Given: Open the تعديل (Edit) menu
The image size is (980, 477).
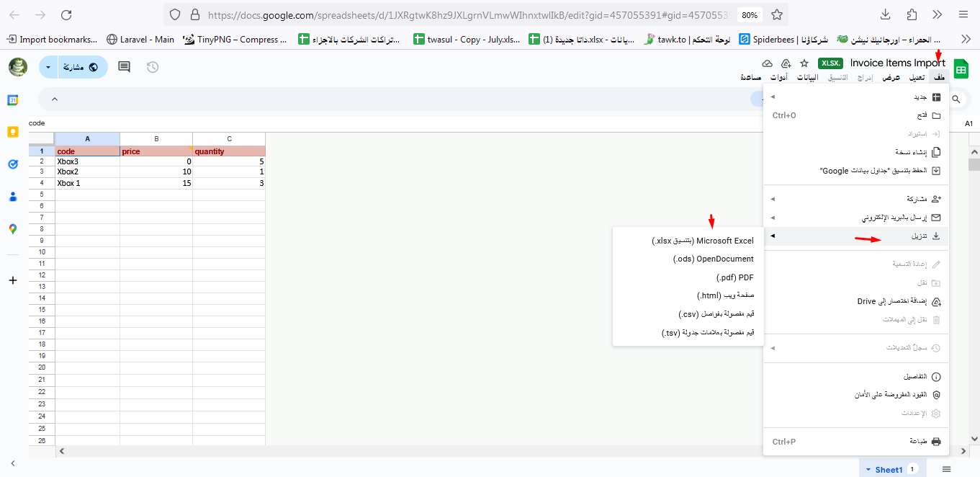Looking at the screenshot, I should (917, 77).
